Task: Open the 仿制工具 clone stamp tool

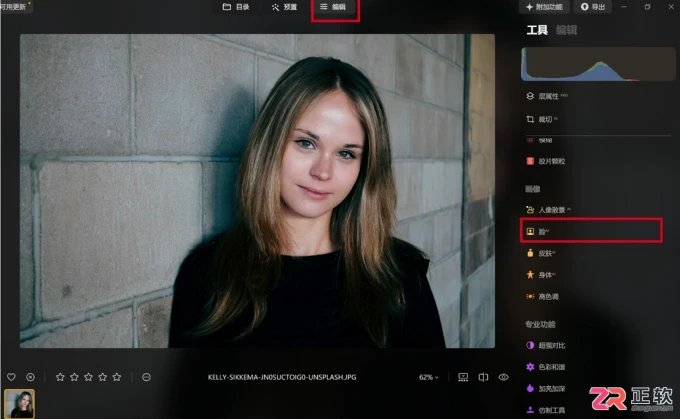Action: point(546,410)
